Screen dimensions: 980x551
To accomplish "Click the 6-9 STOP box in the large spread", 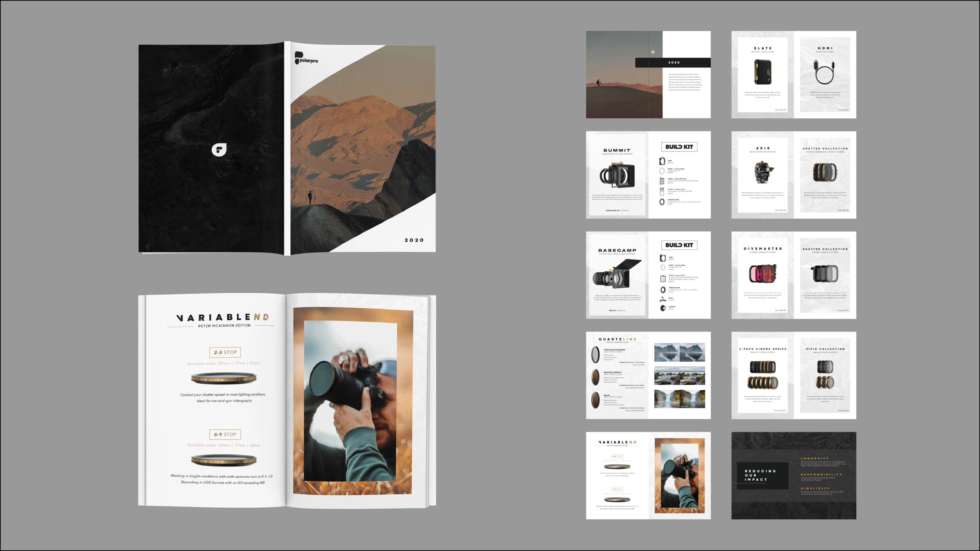I will click(x=225, y=434).
